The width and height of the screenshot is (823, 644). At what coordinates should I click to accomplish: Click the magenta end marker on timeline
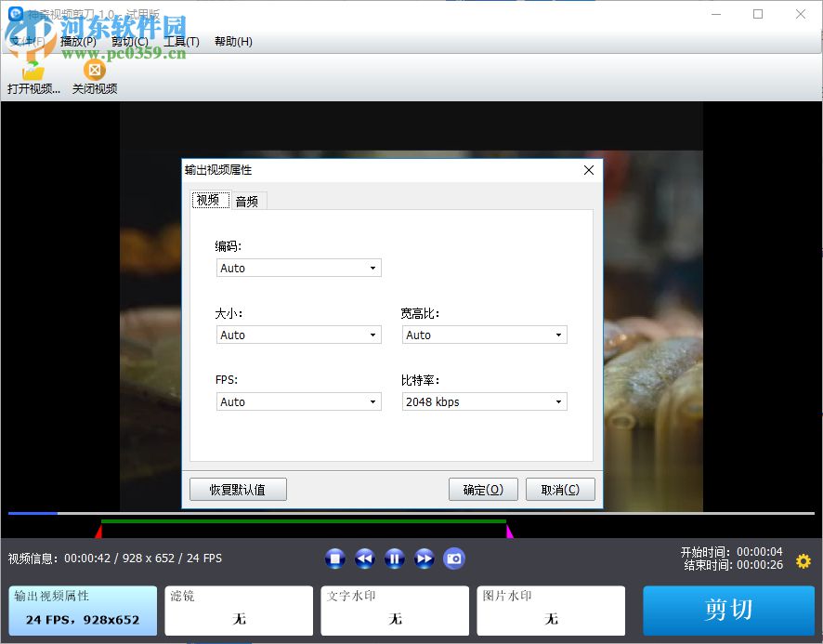click(x=509, y=532)
